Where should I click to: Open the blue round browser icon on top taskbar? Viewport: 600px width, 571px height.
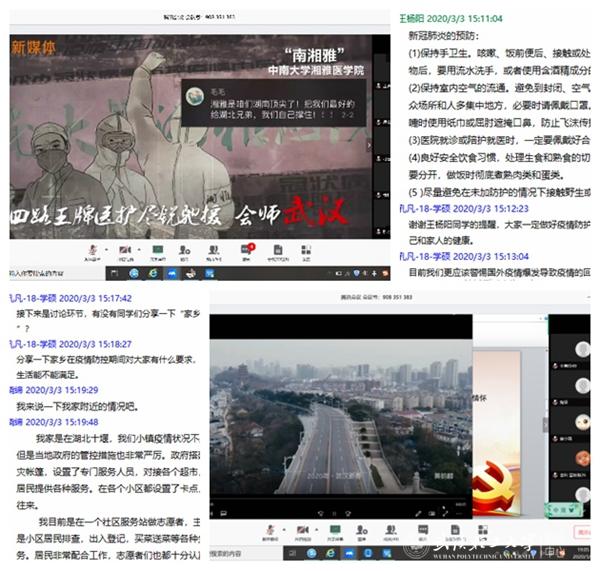134,273
